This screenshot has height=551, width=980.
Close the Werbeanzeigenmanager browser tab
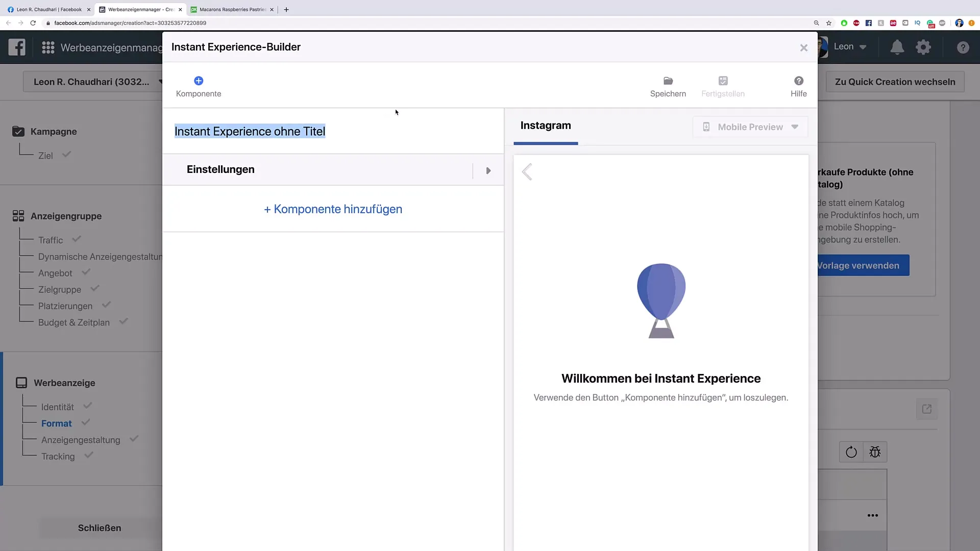pos(180,9)
